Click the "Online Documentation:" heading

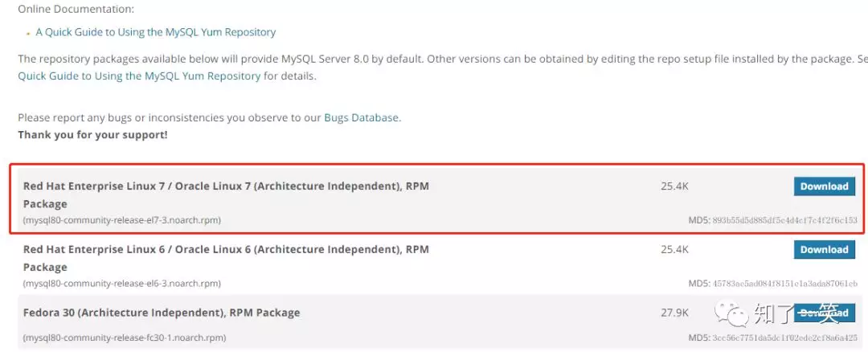(x=76, y=9)
